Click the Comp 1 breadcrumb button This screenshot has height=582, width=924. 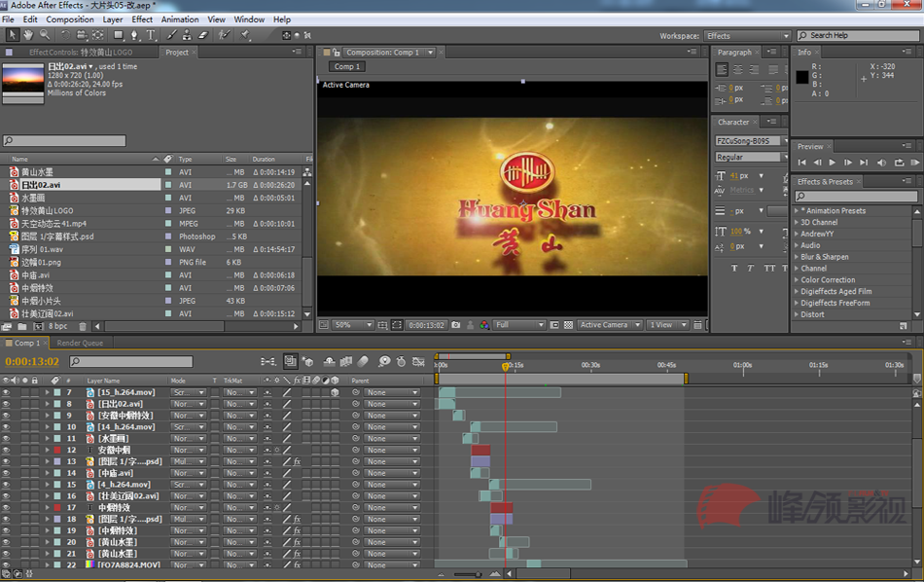click(346, 67)
